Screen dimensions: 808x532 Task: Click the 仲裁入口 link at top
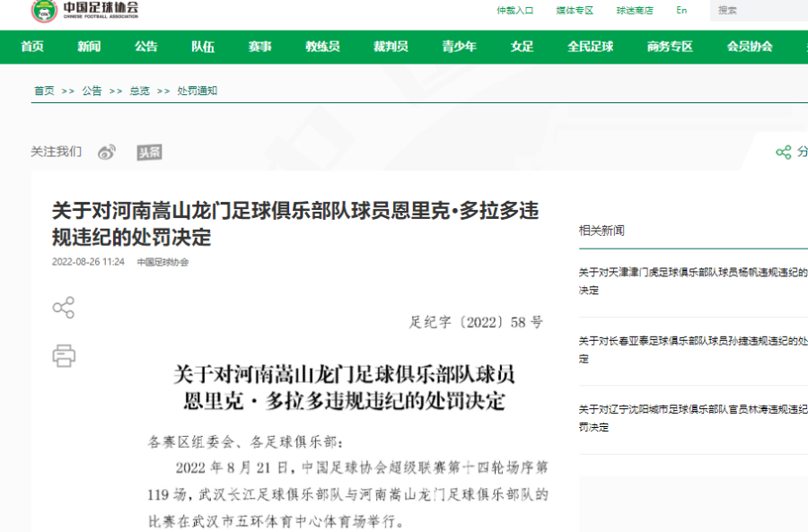[x=515, y=11]
